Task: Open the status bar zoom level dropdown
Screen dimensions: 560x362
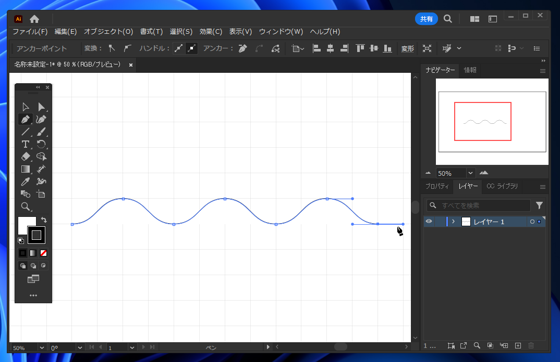Action: pyautogui.click(x=42, y=347)
